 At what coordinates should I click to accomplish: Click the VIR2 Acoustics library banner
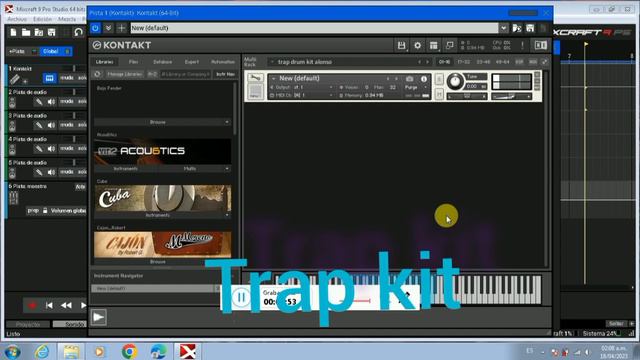coord(162,151)
